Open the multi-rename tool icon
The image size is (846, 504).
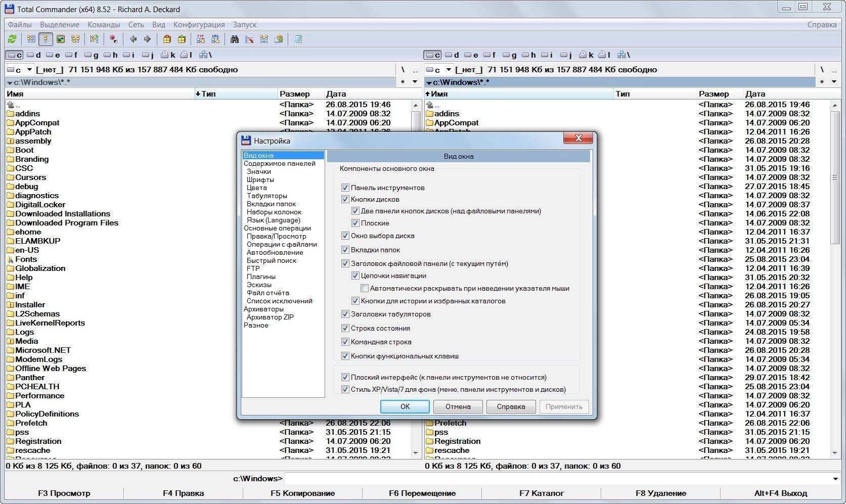point(249,39)
